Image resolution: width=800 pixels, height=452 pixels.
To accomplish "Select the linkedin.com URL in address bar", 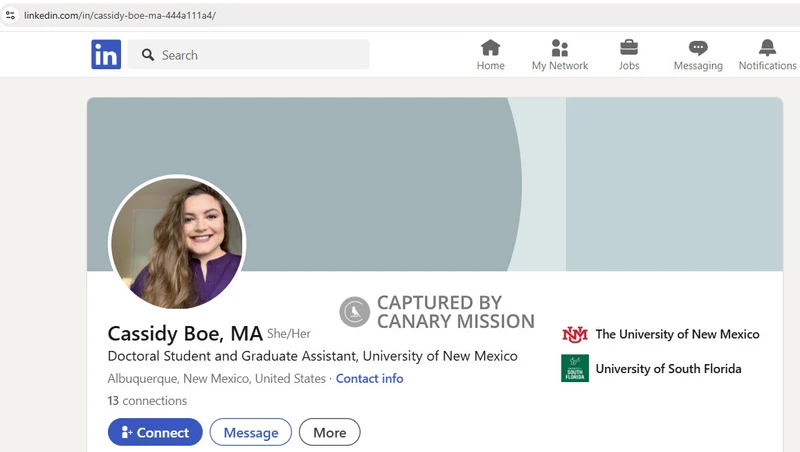I will tap(120, 15).
